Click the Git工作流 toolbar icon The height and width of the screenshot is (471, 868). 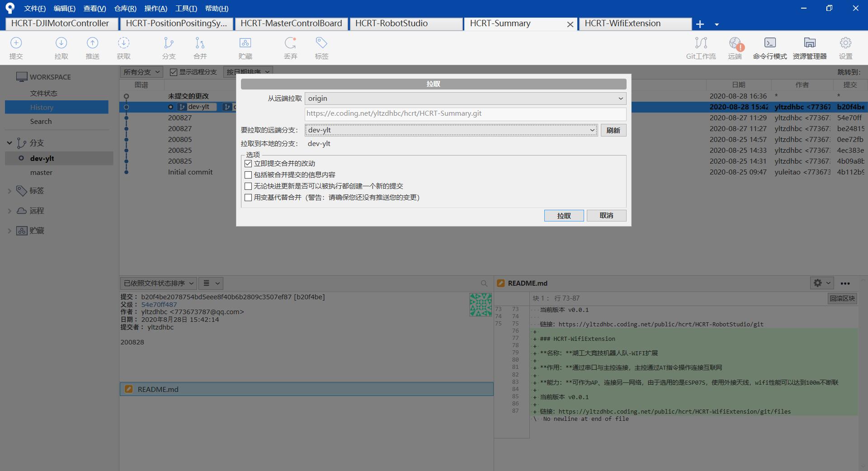(701, 43)
